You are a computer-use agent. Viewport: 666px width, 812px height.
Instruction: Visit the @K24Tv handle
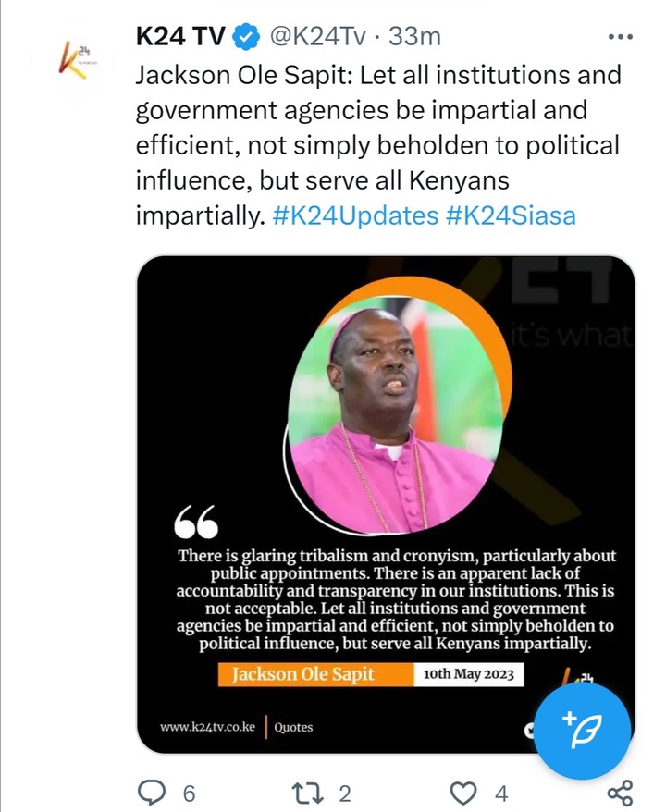318,37
